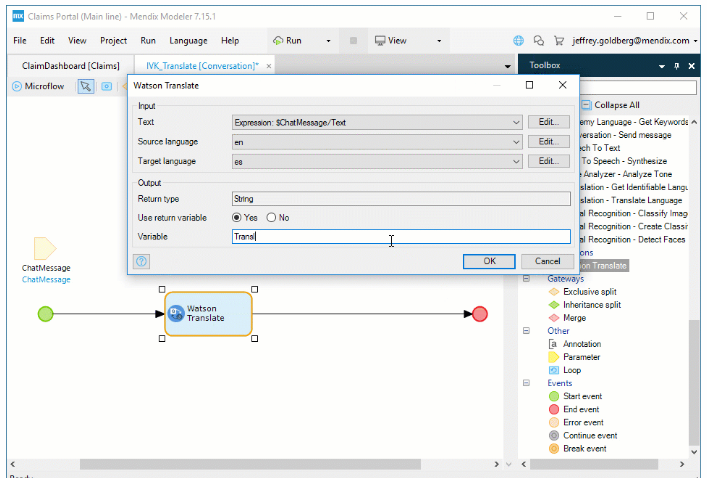This screenshot has height=478, width=707.
Task: Open the Edit menu
Action: pos(47,41)
